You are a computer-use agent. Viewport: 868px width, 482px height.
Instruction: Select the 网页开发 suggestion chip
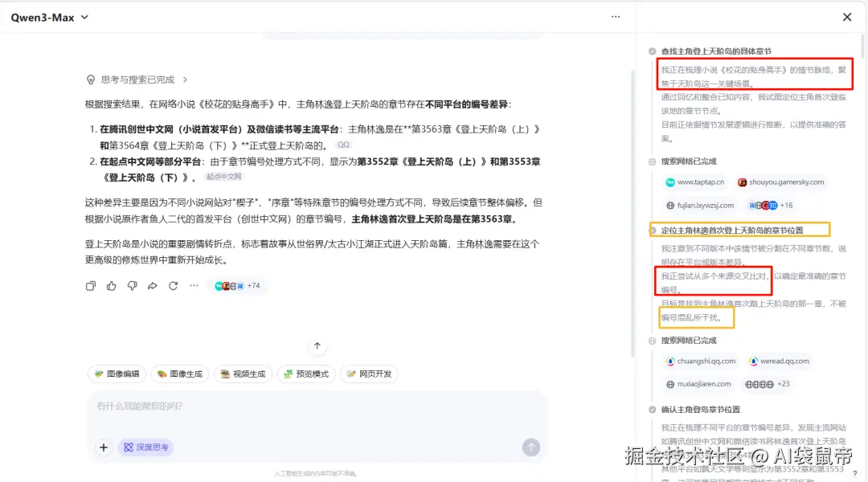point(368,374)
